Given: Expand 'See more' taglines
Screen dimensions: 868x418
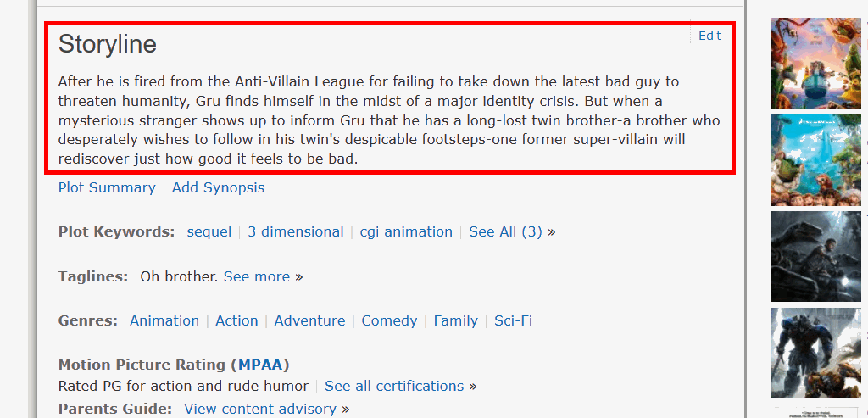Looking at the screenshot, I should 257,276.
